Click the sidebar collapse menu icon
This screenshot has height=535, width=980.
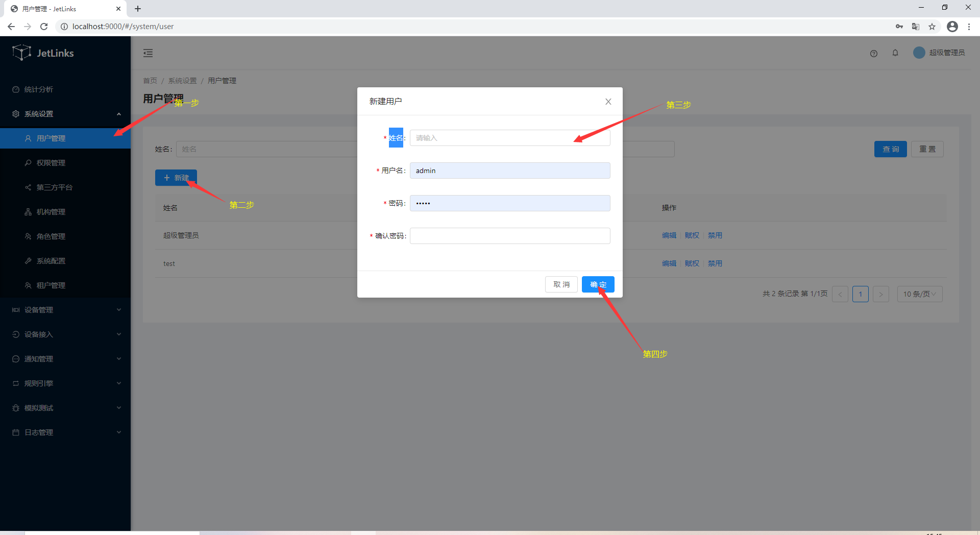coord(148,53)
